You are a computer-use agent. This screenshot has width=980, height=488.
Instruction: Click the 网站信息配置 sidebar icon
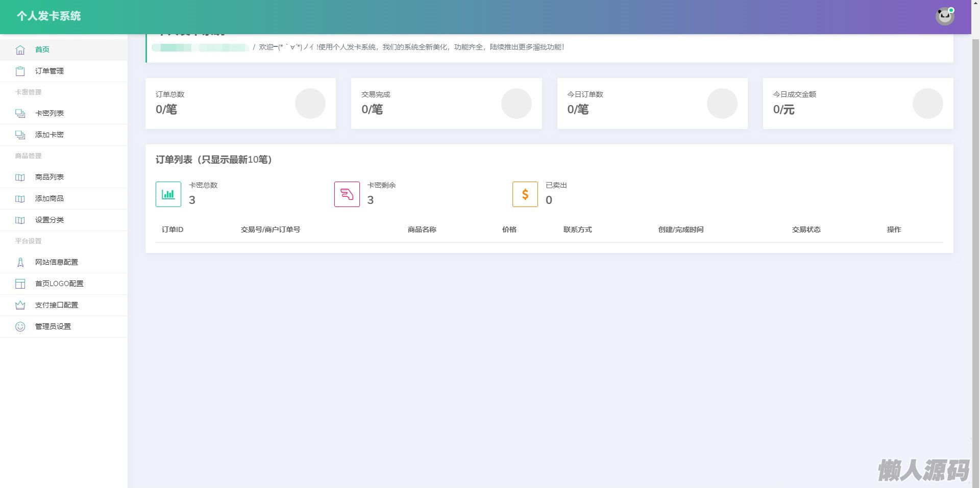(x=20, y=262)
